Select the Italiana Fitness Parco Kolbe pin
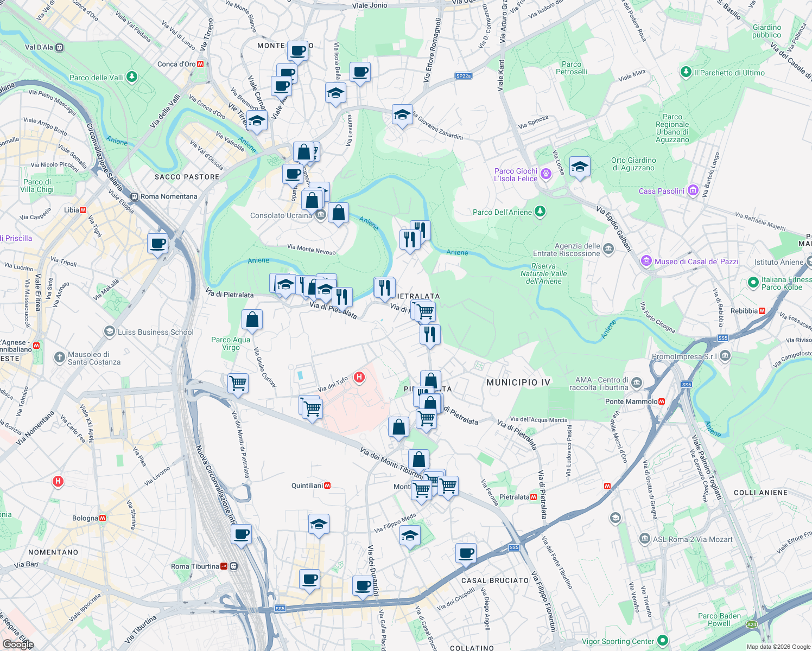Viewport: 812px width, 651px height. 753,283
